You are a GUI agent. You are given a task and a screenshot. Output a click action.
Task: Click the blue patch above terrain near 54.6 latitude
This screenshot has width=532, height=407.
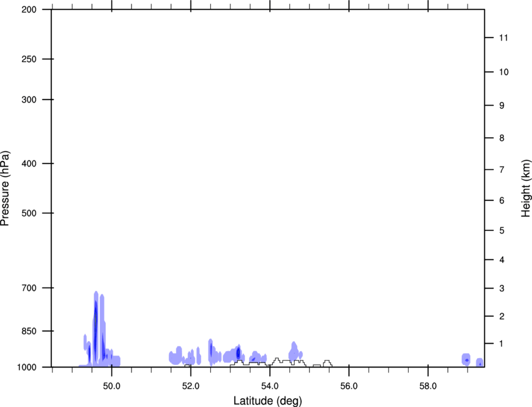pos(294,351)
